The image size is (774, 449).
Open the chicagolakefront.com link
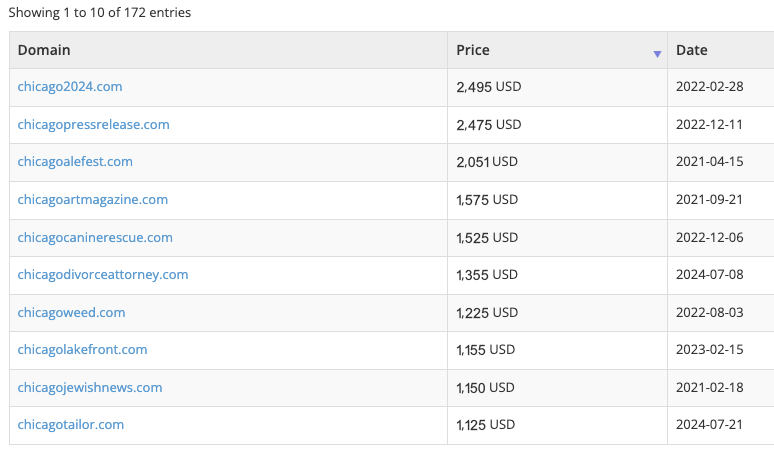[x=82, y=350]
